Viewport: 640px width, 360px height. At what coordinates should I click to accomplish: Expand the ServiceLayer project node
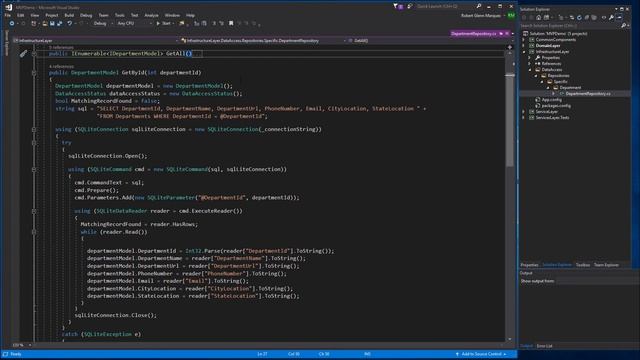tap(524, 111)
